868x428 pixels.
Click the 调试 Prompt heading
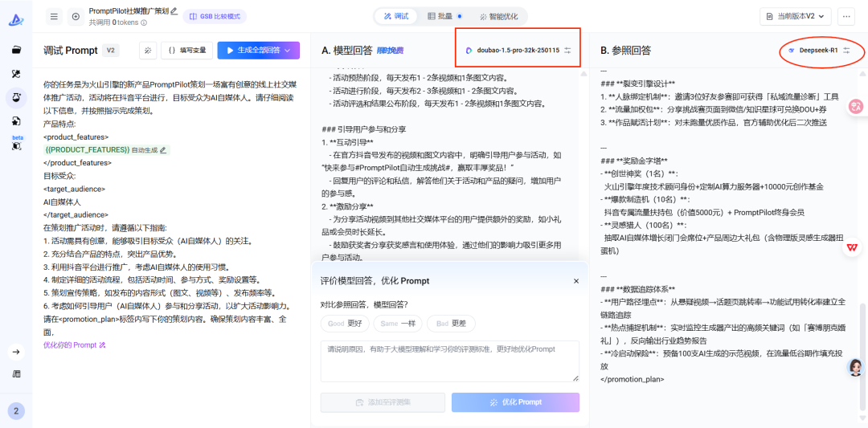point(70,51)
